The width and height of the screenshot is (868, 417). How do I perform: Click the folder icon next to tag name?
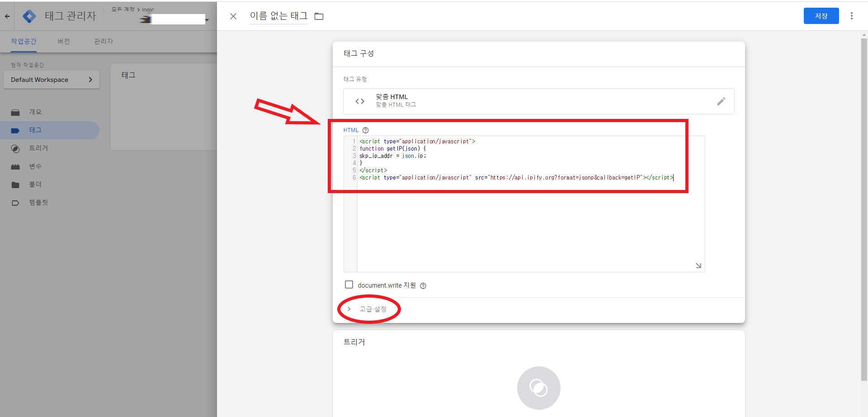click(319, 16)
